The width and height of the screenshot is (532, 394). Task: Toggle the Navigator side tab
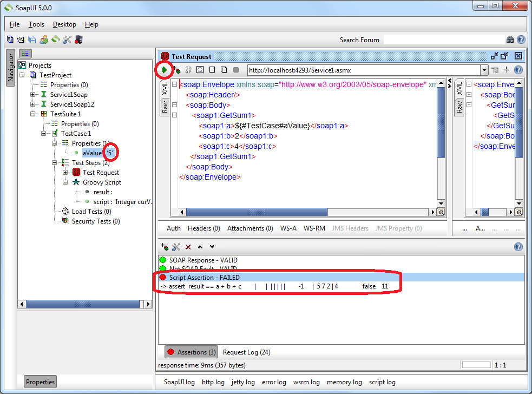click(10, 68)
